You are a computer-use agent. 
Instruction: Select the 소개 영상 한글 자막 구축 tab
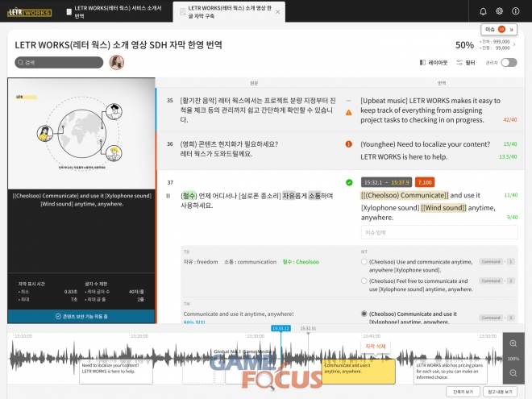(229, 12)
